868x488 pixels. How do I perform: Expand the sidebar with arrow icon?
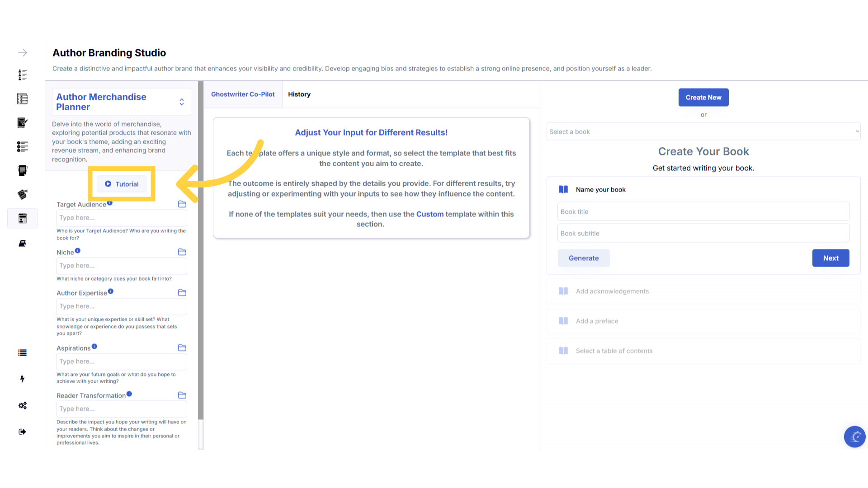click(x=23, y=53)
